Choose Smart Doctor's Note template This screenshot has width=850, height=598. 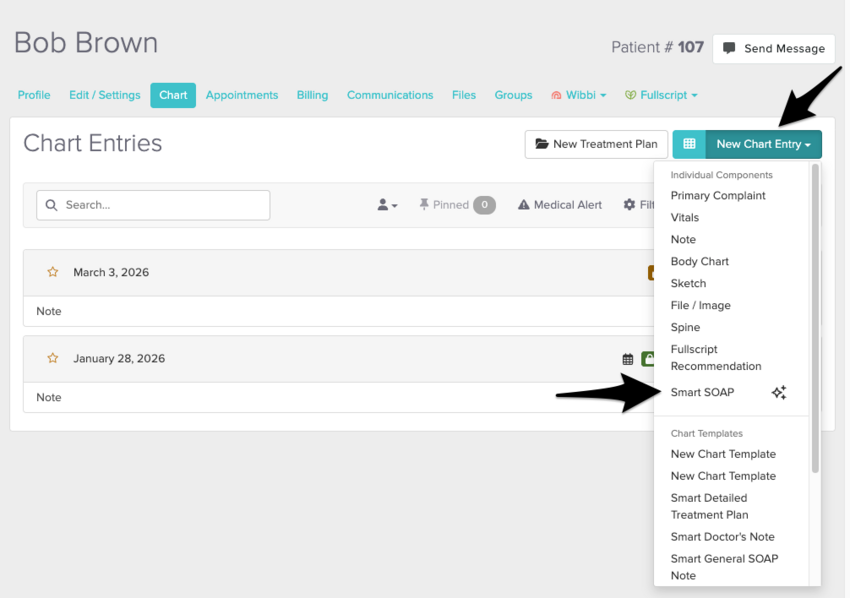723,537
